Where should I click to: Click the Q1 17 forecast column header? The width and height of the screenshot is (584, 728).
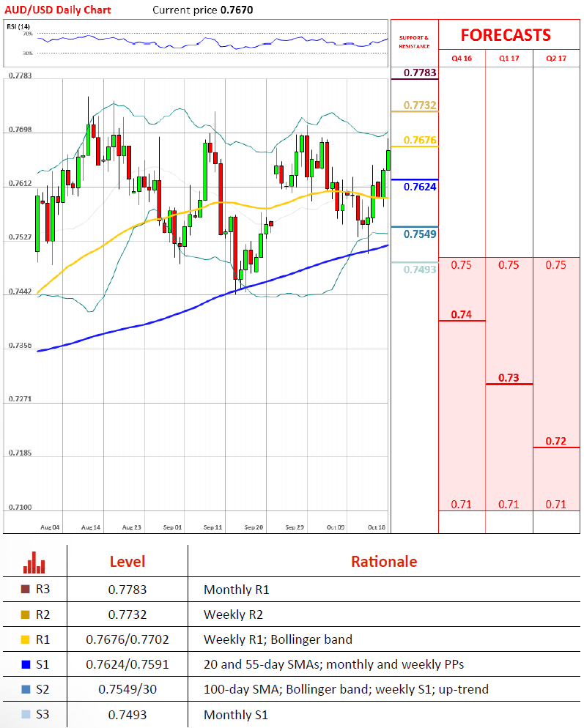509,59
